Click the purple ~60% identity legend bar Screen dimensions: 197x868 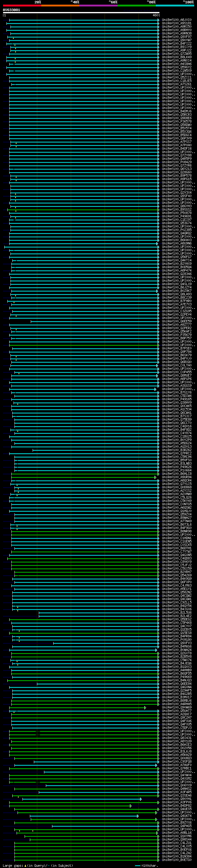pyautogui.click(x=99, y=6)
